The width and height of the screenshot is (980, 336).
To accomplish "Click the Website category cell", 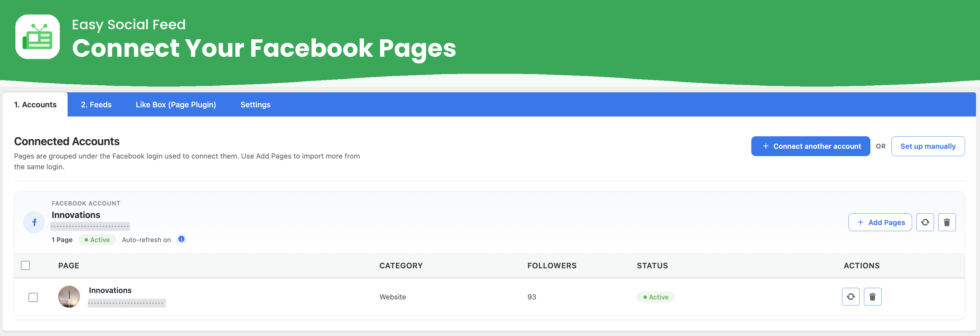I will (x=393, y=297).
